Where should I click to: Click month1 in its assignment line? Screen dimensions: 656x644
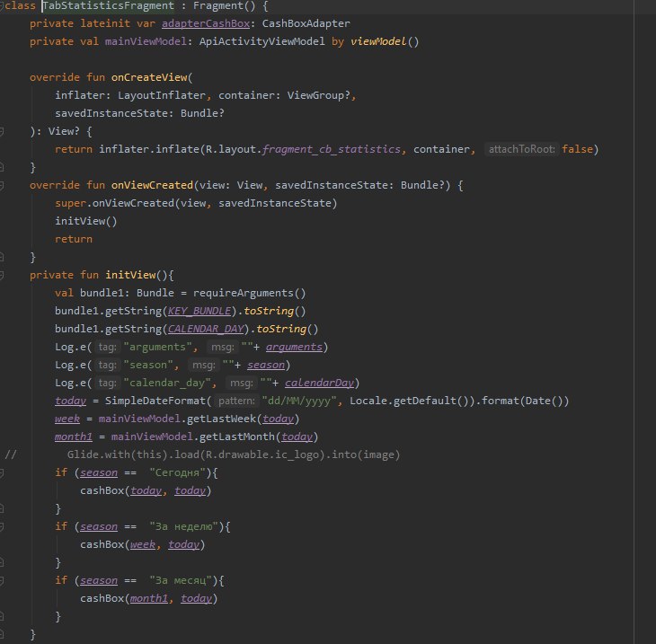click(x=73, y=437)
